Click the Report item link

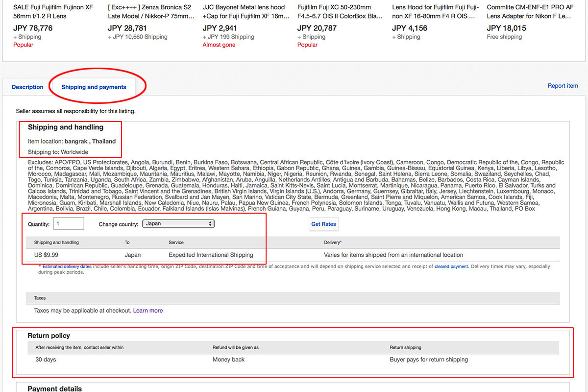coord(563,86)
